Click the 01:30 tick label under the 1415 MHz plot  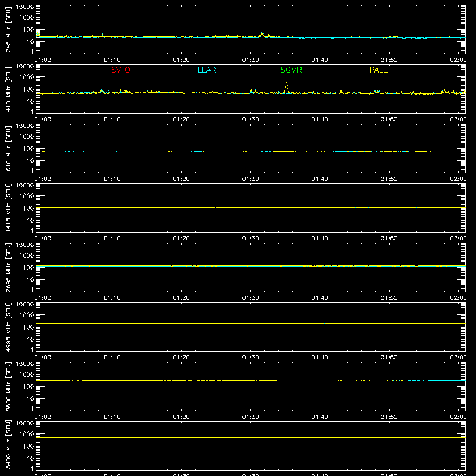point(250,239)
